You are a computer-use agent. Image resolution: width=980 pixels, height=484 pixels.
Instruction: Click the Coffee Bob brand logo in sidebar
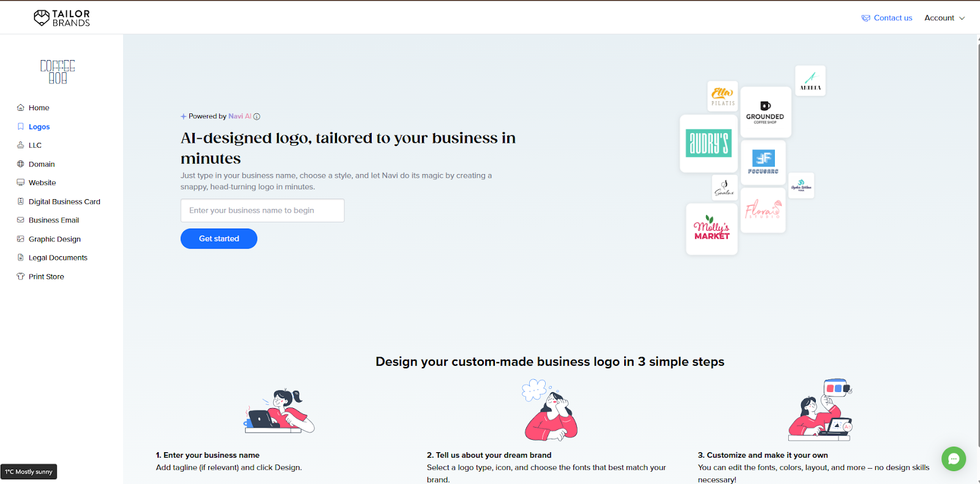tap(58, 72)
